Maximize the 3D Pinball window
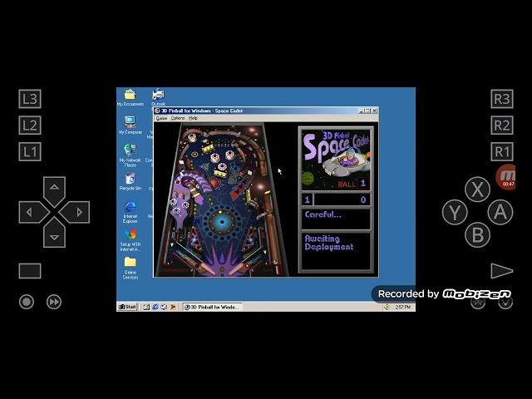Screen dimensions: 532x399 pos(367,111)
